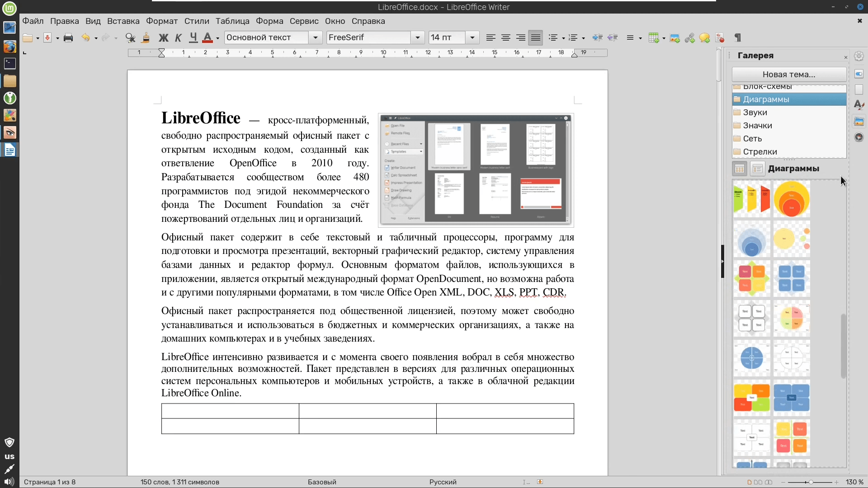The image size is (868, 488).
Task: Select the embedded LibreOffice screenshot image
Action: tap(476, 170)
